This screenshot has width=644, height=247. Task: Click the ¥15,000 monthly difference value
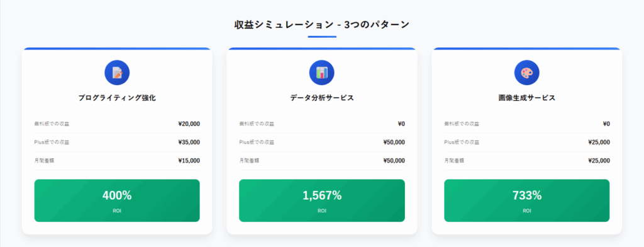pos(189,161)
